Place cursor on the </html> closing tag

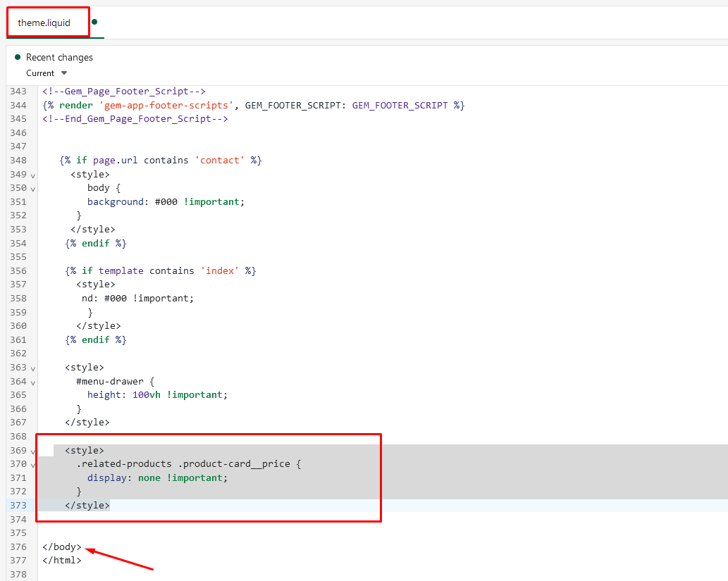pyautogui.click(x=62, y=560)
